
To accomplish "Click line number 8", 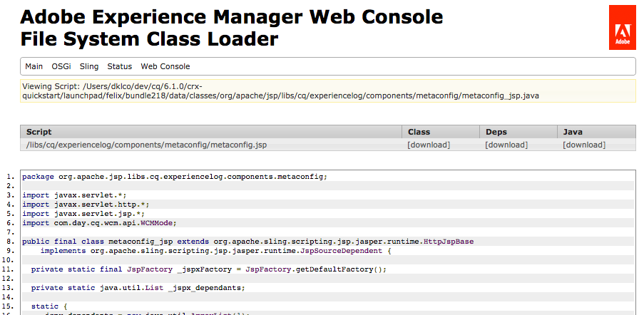I will (11, 242).
